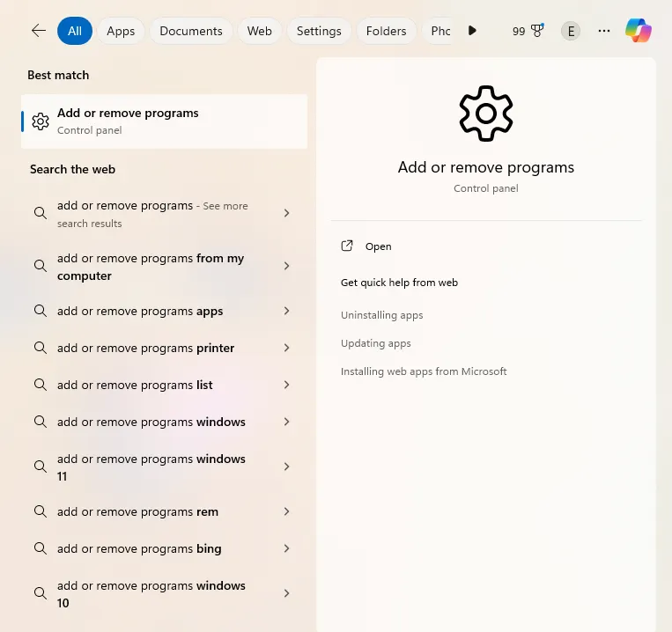Click search icon beside 'programs bing'

(x=41, y=548)
